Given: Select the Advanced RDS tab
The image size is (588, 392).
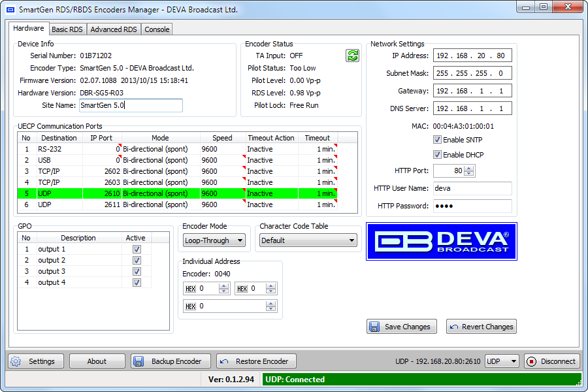Looking at the screenshot, I should point(114,29).
